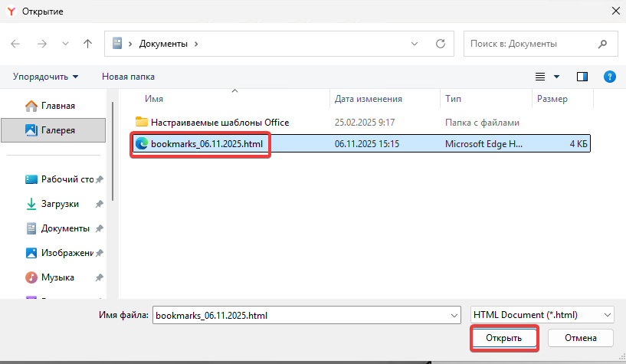Click Новая папка in the toolbar
This screenshot has height=364, width=626.
(x=128, y=77)
